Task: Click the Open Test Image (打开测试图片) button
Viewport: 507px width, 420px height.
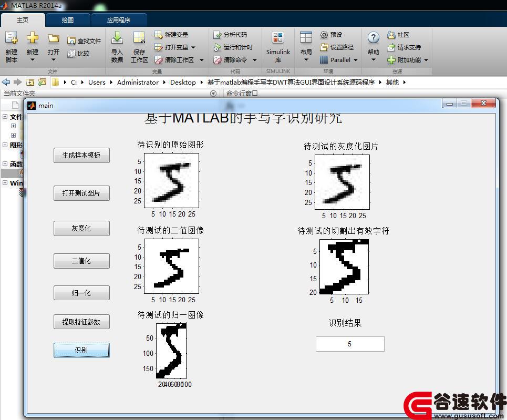Action: (x=81, y=193)
